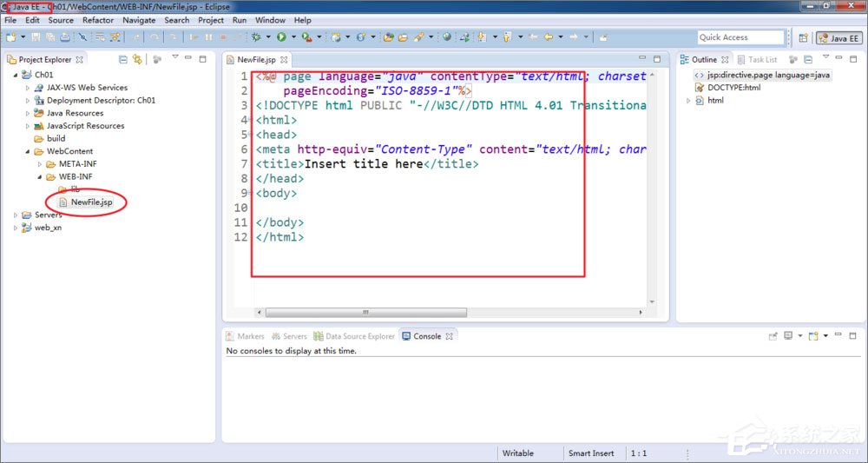Click the Quick Access search field
This screenshot has width=868, height=463.
coord(740,37)
